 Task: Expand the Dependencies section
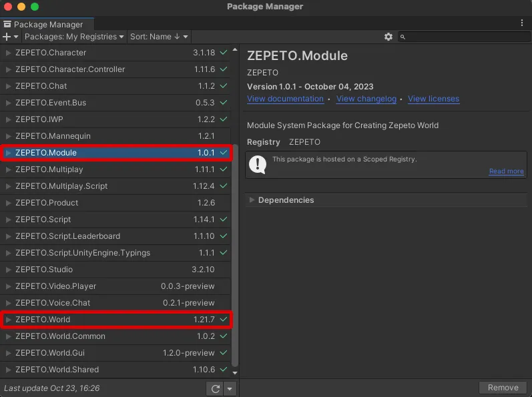252,200
